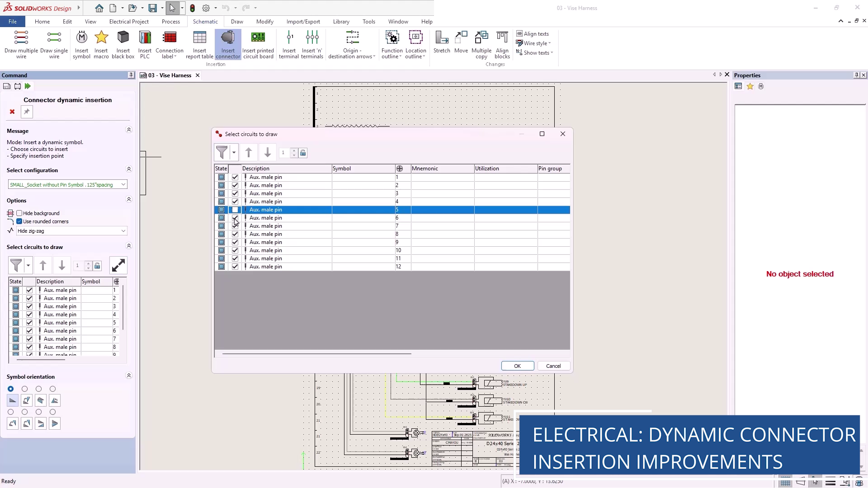
Task: Uncheck Use rounded corners
Action: click(x=19, y=221)
